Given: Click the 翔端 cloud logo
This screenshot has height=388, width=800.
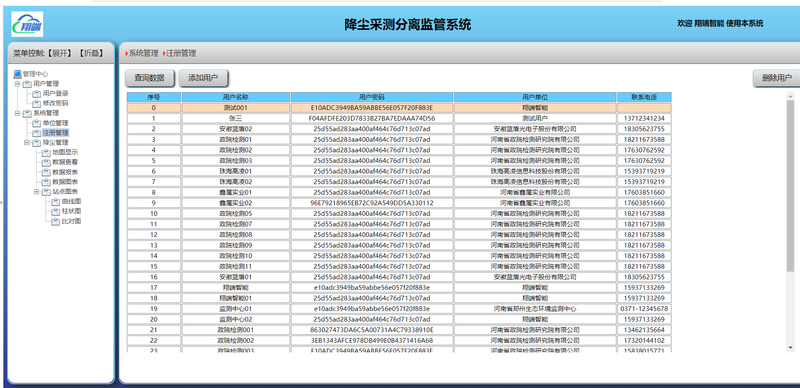Looking at the screenshot, I should [x=28, y=24].
